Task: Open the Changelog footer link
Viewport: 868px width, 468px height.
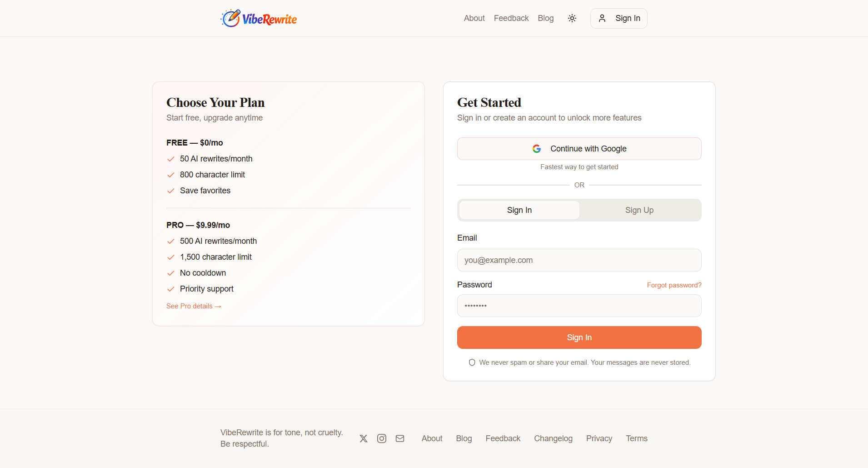Action: [x=553, y=438]
